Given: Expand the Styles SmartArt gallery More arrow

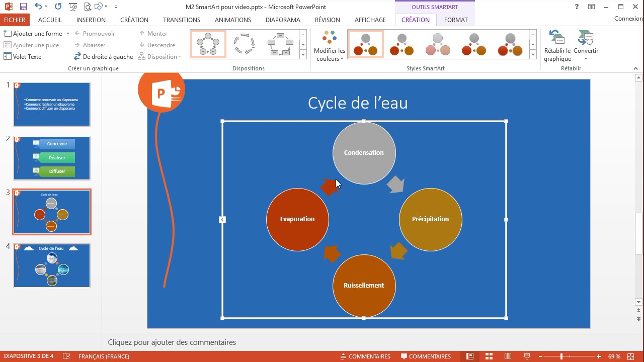Looking at the screenshot, I should click(x=533, y=54).
